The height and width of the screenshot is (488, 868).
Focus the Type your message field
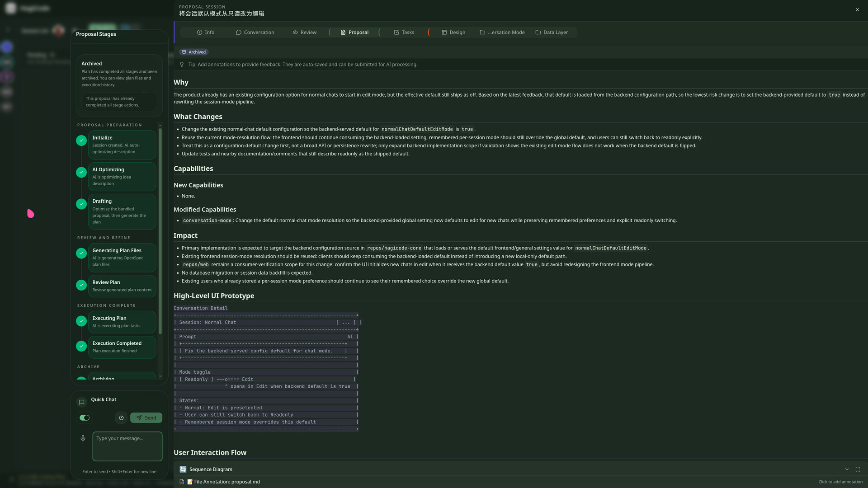[127, 446]
